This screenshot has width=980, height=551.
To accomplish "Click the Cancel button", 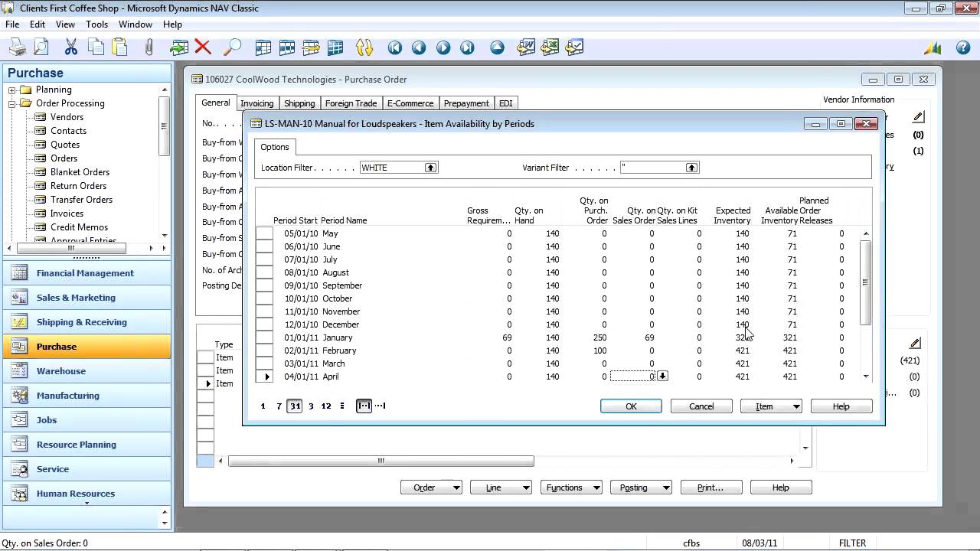I will (701, 406).
